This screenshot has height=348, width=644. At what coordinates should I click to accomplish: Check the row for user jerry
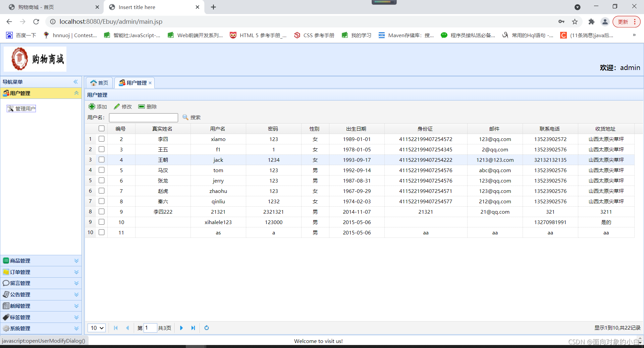pyautogui.click(x=102, y=180)
